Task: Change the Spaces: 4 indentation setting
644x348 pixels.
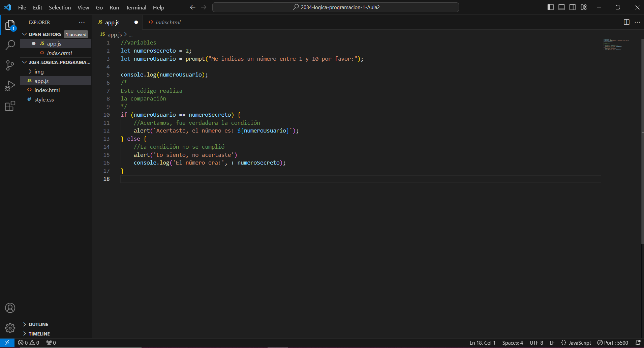Action: (x=513, y=343)
